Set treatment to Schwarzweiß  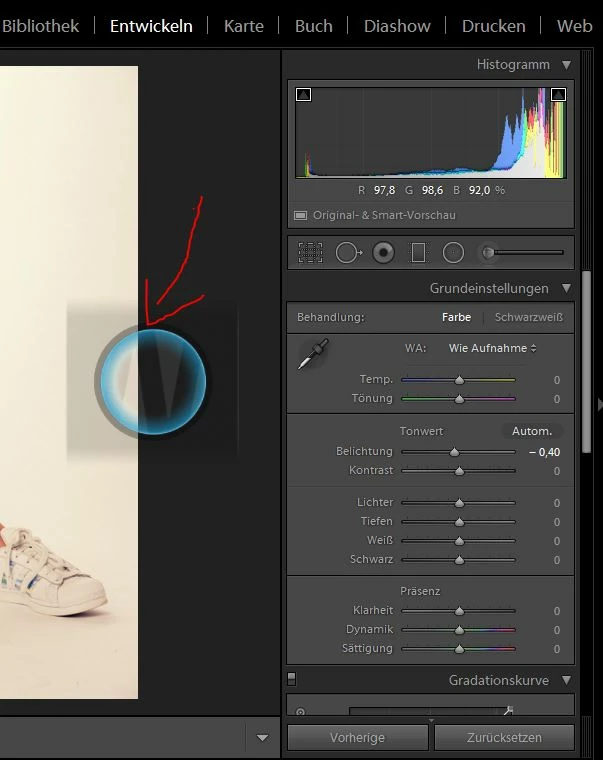pos(529,317)
